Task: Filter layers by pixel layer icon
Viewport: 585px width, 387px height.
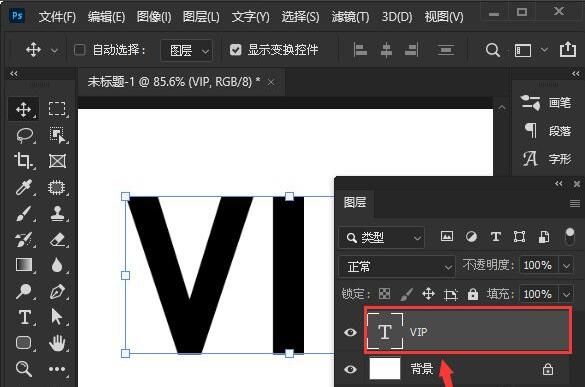Action: click(x=447, y=236)
